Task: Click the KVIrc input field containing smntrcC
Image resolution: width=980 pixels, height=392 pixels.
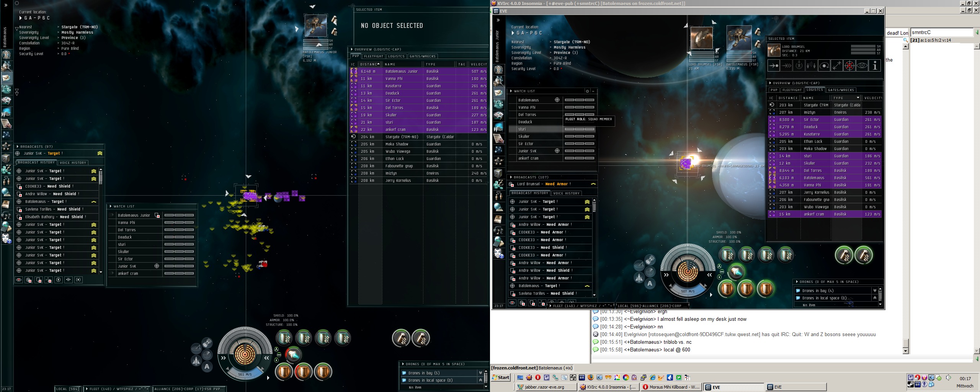Action: tap(942, 33)
